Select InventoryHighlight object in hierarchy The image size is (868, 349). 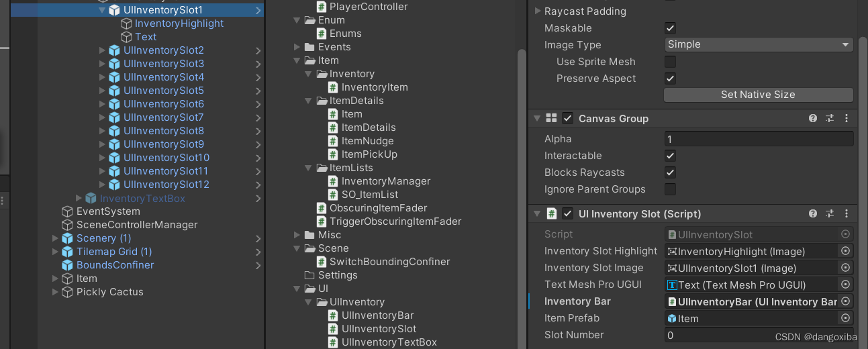(x=179, y=23)
